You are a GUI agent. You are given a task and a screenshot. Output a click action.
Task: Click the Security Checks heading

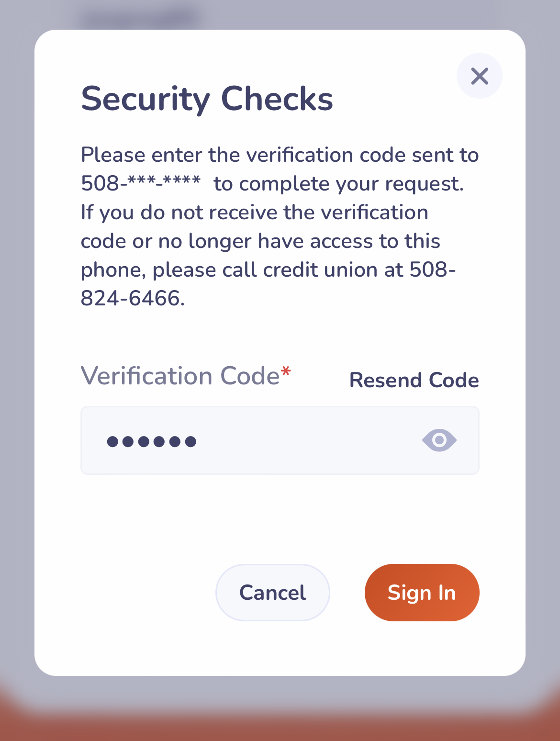click(x=207, y=99)
